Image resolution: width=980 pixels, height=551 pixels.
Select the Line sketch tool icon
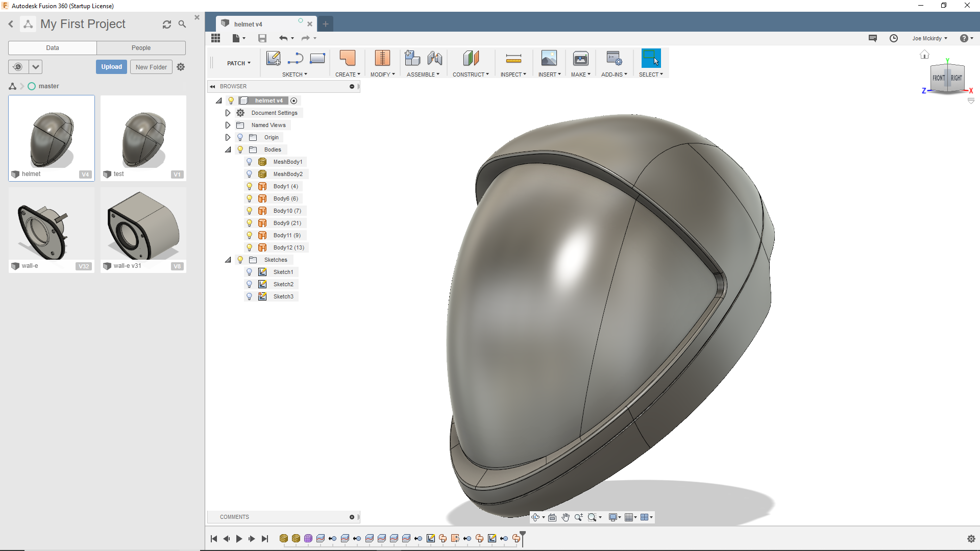point(295,59)
